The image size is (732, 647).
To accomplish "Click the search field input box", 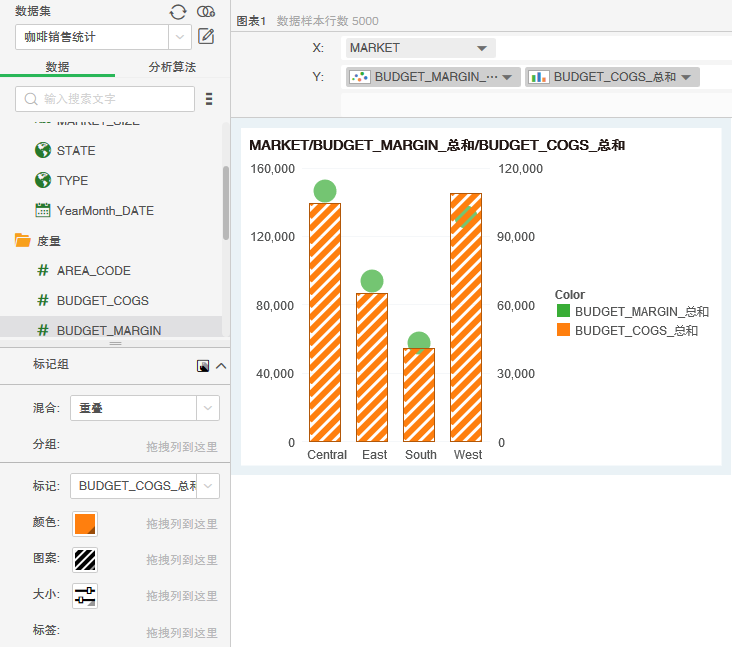I will click(x=105, y=99).
